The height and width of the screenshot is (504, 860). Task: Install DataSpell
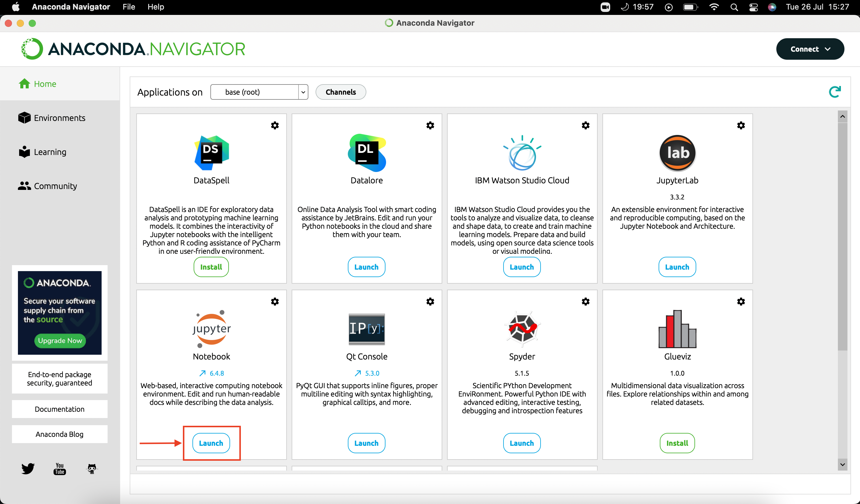point(211,267)
